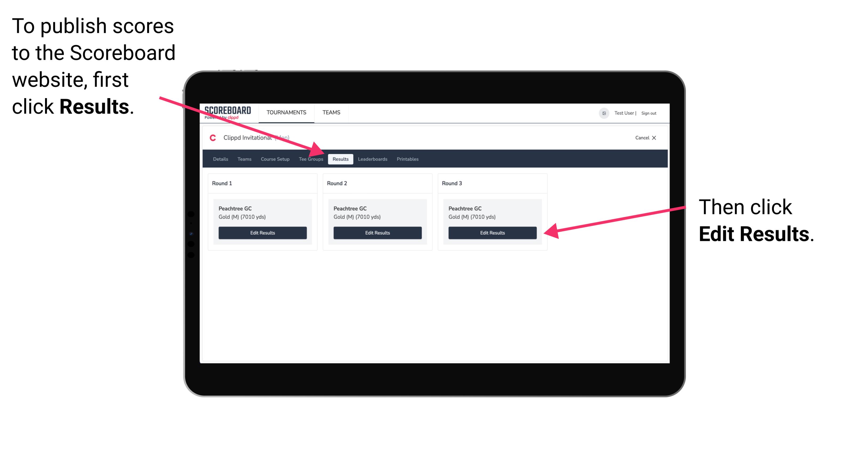
Task: Select the Leaderboards tab
Action: pos(373,159)
